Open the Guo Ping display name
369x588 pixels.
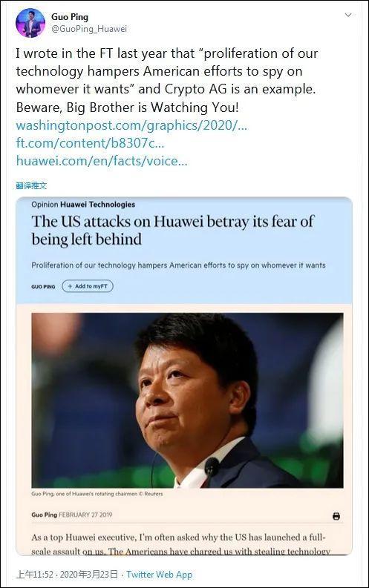(x=70, y=17)
